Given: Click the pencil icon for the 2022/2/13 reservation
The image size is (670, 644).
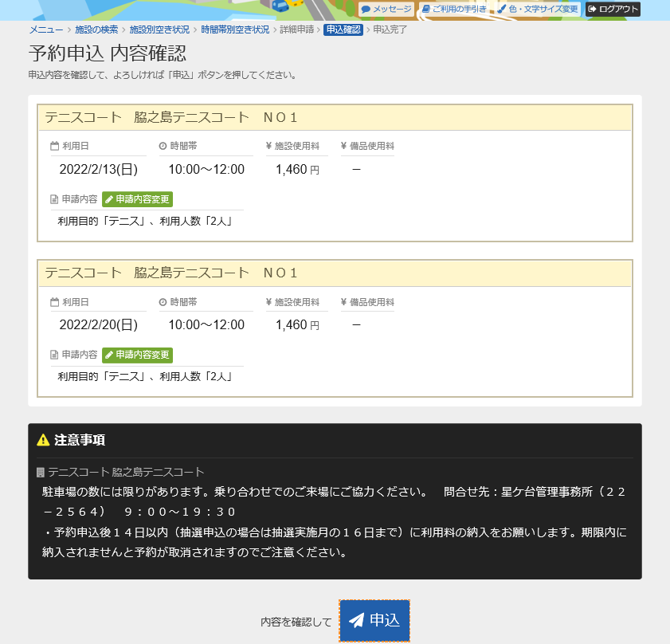Looking at the screenshot, I should 109,199.
